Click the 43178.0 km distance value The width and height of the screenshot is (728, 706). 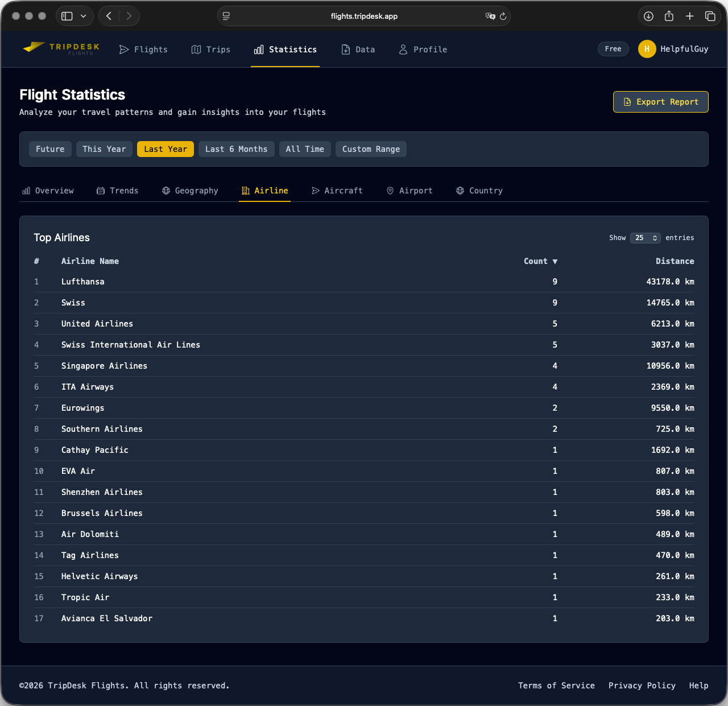pos(670,282)
